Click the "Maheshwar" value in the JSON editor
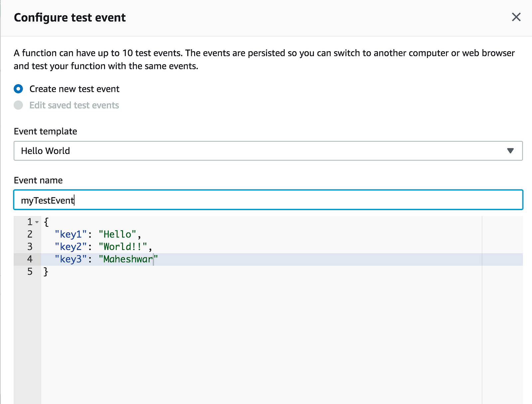The height and width of the screenshot is (404, 532). click(x=128, y=259)
